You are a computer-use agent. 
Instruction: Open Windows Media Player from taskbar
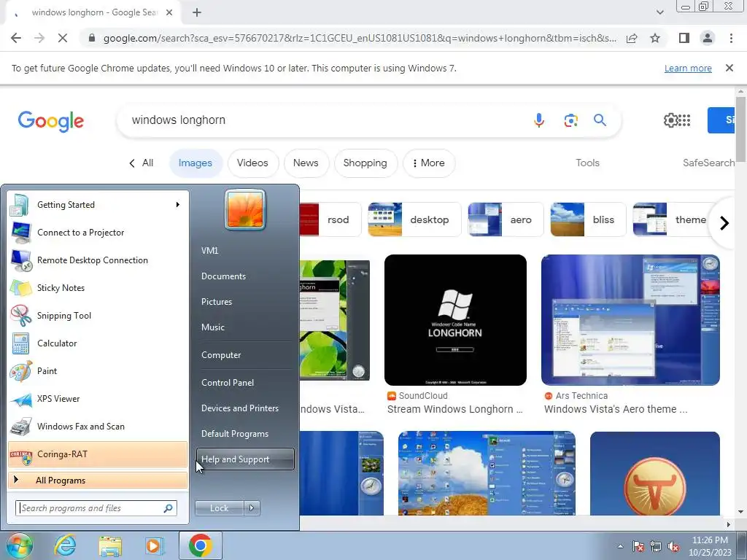click(x=155, y=545)
